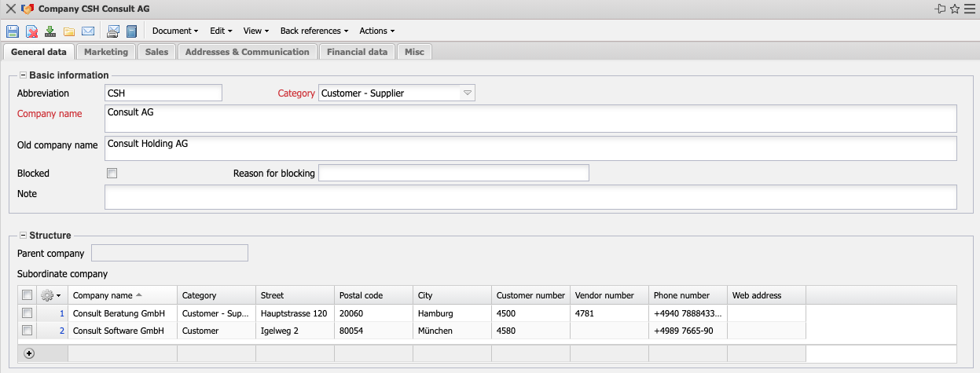980x373 pixels.
Task: Tick checkbox for Consult Software GmbH row
Action: 28,331
